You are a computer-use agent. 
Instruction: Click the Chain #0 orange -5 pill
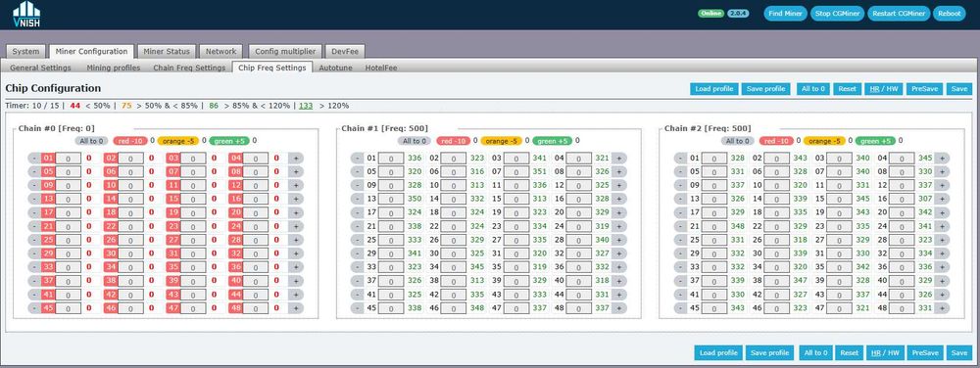coord(178,141)
